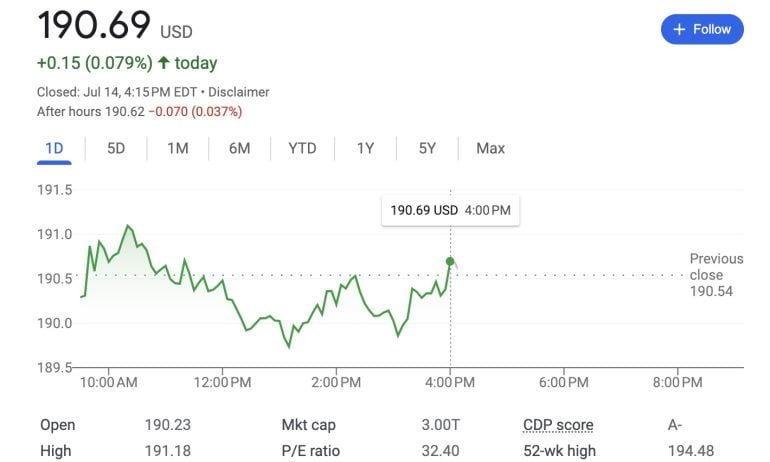Switch to the 1Y chart tab

click(x=365, y=148)
